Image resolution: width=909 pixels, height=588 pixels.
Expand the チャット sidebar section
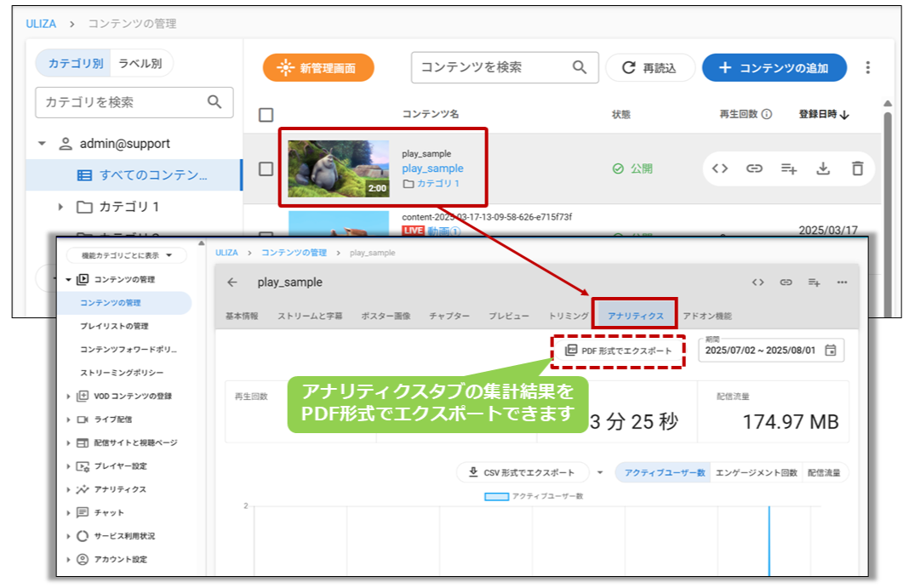coord(68,512)
